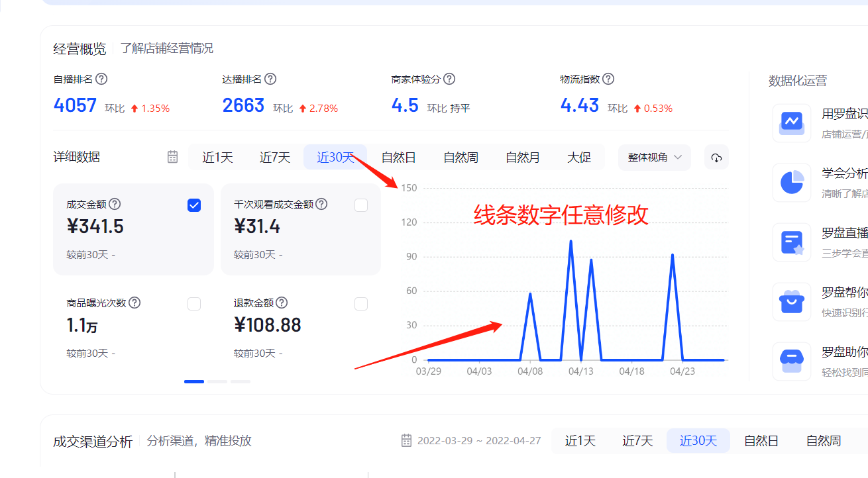Screen dimensions: 868x478
Task: Open help icon beside 商品曝光次数
Action: pos(135,303)
